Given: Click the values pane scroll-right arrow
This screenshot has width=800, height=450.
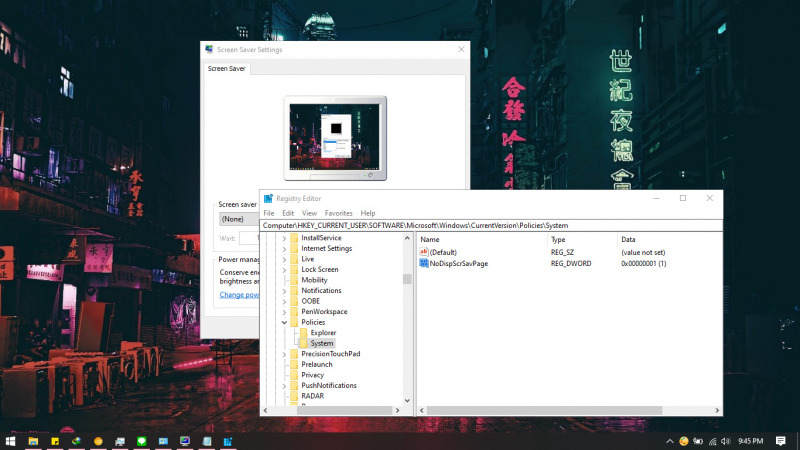Looking at the screenshot, I should [x=717, y=410].
